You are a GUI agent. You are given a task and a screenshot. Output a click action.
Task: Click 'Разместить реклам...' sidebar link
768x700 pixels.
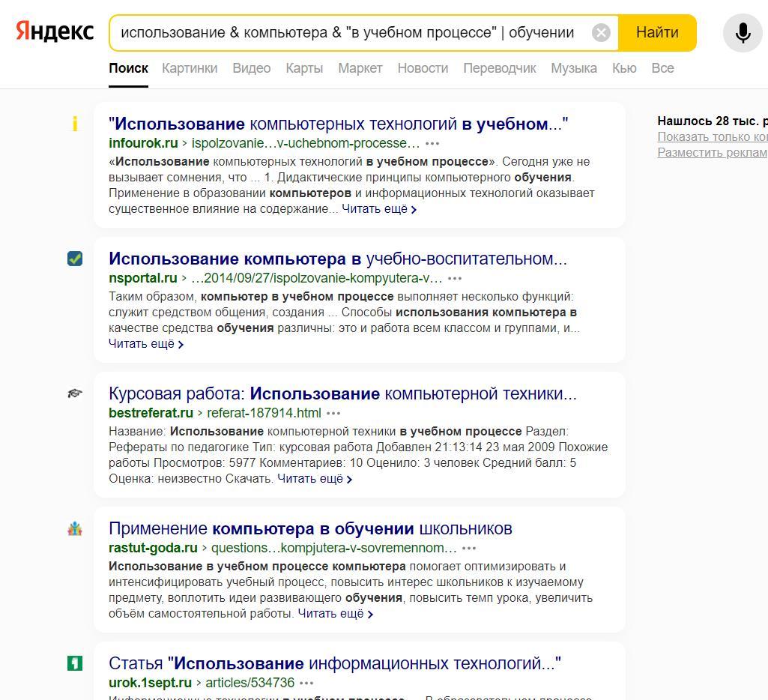click(713, 152)
